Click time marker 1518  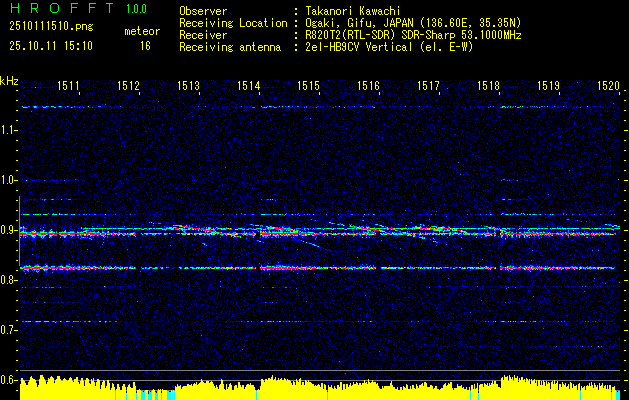tap(488, 85)
